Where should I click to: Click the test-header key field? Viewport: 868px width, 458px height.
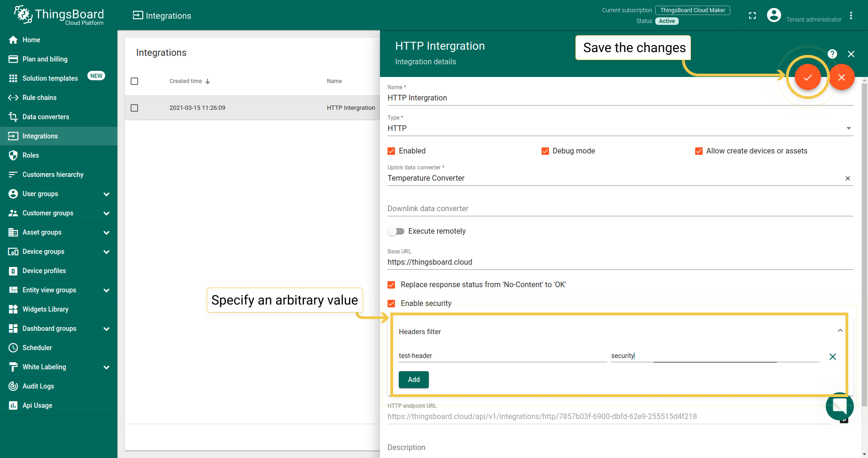click(503, 356)
